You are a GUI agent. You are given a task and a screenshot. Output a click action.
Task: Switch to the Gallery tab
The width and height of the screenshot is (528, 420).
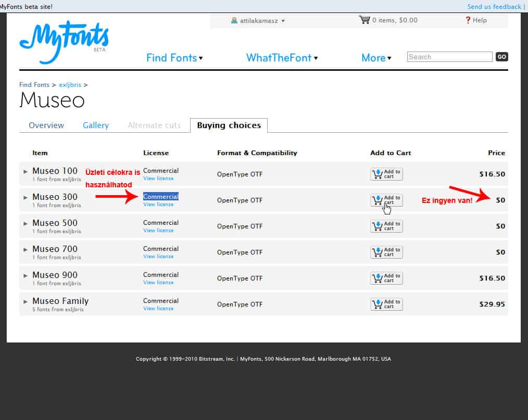(x=96, y=125)
